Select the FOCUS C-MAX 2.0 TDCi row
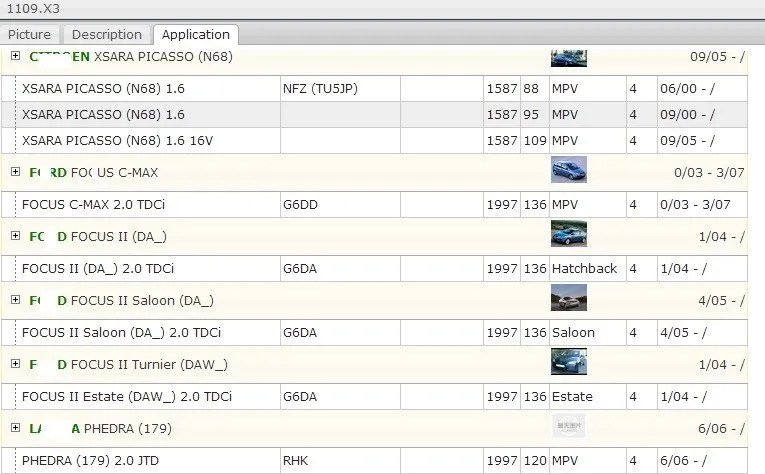The image size is (765, 474). [x=374, y=204]
